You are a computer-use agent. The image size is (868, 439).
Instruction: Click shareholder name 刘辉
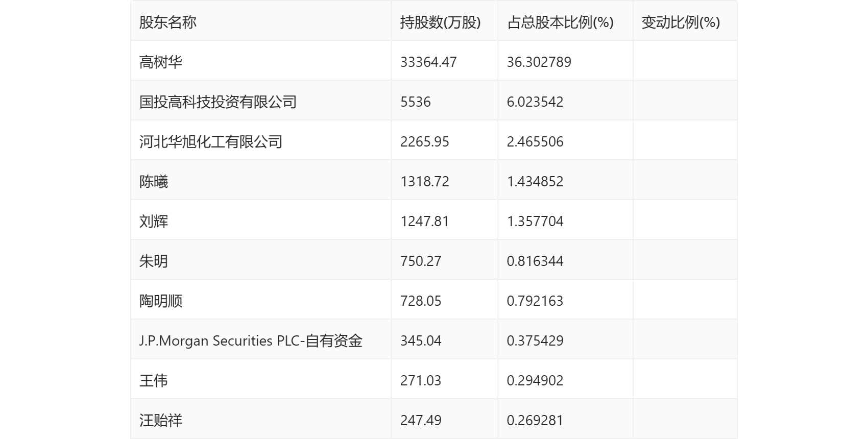[x=154, y=221]
